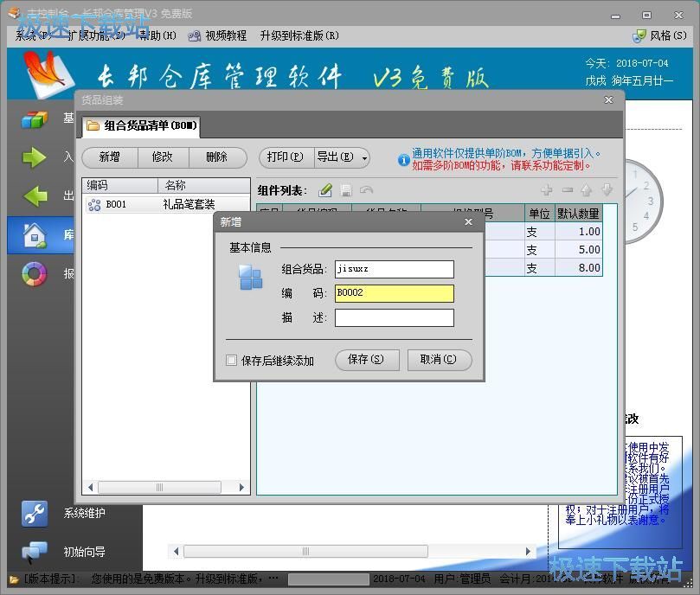Open 系统维护 wrench icon

[35, 514]
